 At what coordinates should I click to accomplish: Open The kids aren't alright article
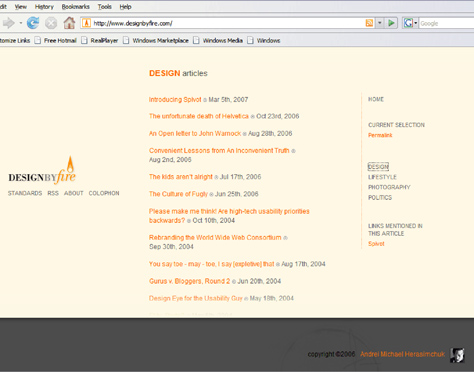click(181, 177)
